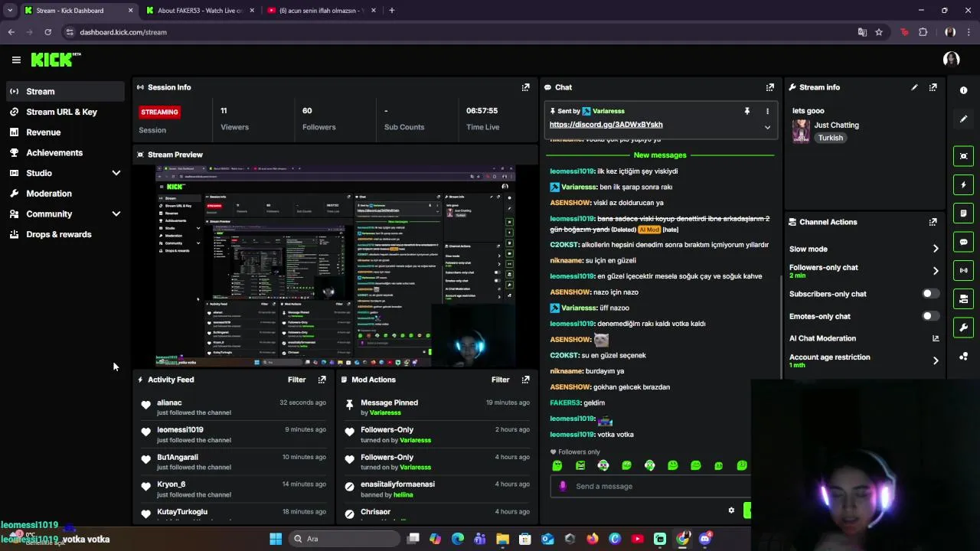The height and width of the screenshot is (551, 980).
Task: Edit Stream info with the pencil icon
Action: (x=914, y=87)
